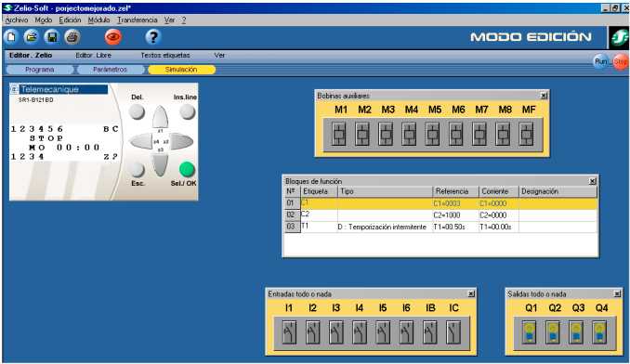Save project using floppy disk icon
This screenshot has height=364, width=630.
(52, 37)
